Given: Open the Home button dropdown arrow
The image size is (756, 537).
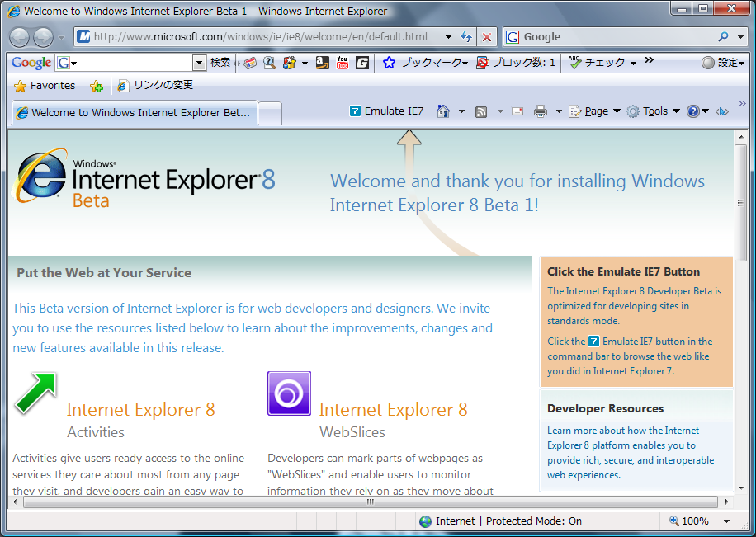Looking at the screenshot, I should point(461,111).
